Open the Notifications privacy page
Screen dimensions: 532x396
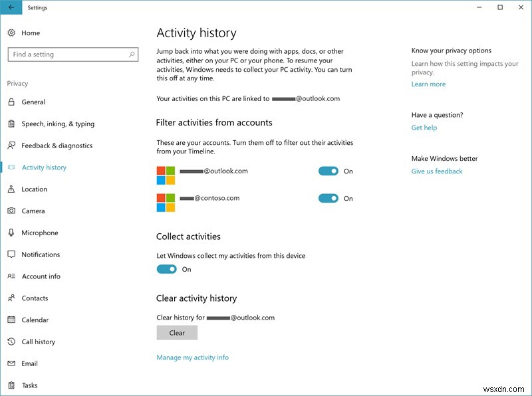click(x=42, y=254)
